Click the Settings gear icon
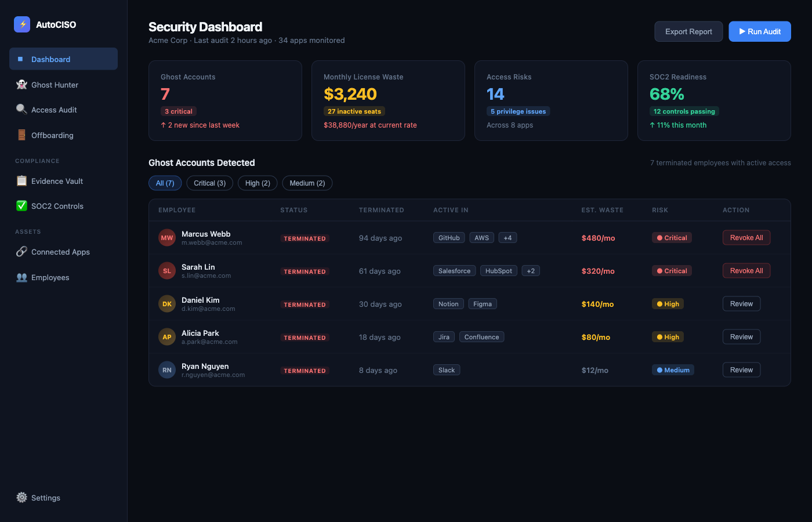The width and height of the screenshot is (812, 522). click(21, 498)
